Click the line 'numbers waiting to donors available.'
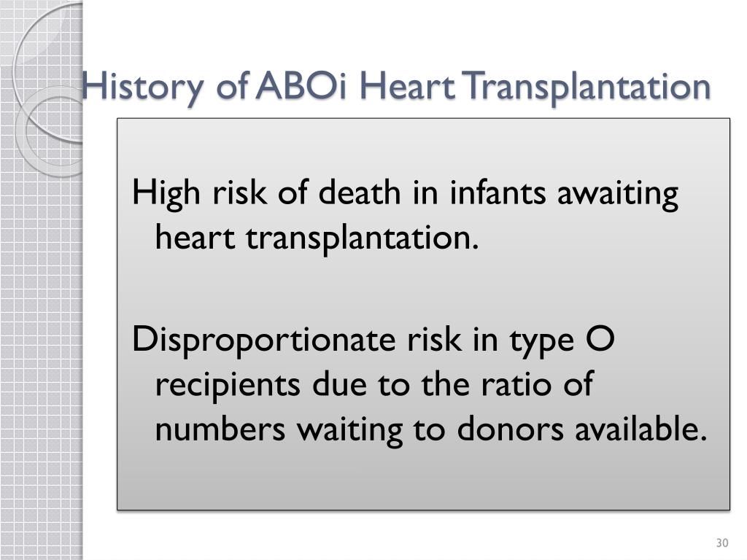 pos(431,429)
